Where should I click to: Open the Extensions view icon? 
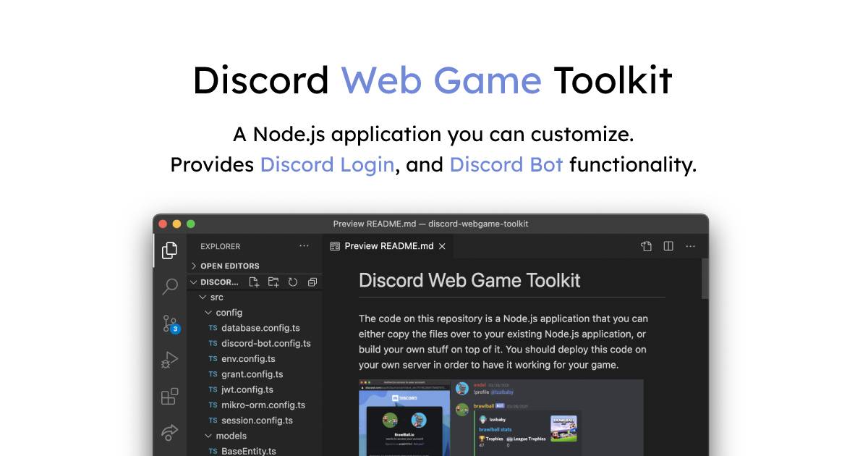tap(169, 397)
